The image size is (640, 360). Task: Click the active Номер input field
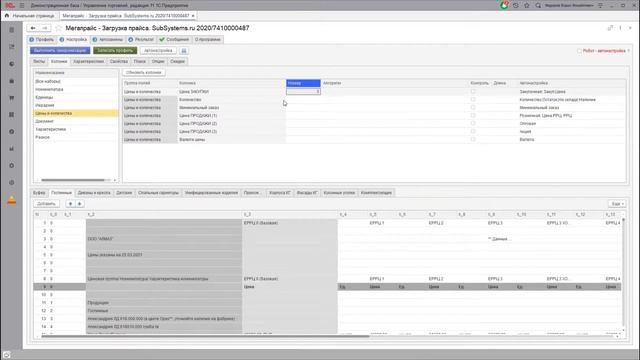pyautogui.click(x=303, y=92)
